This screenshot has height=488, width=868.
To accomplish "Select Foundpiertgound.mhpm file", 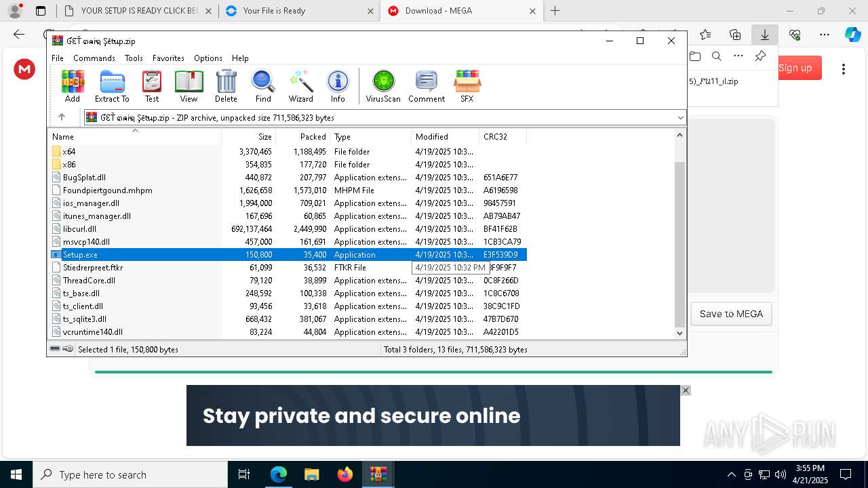I will (107, 190).
